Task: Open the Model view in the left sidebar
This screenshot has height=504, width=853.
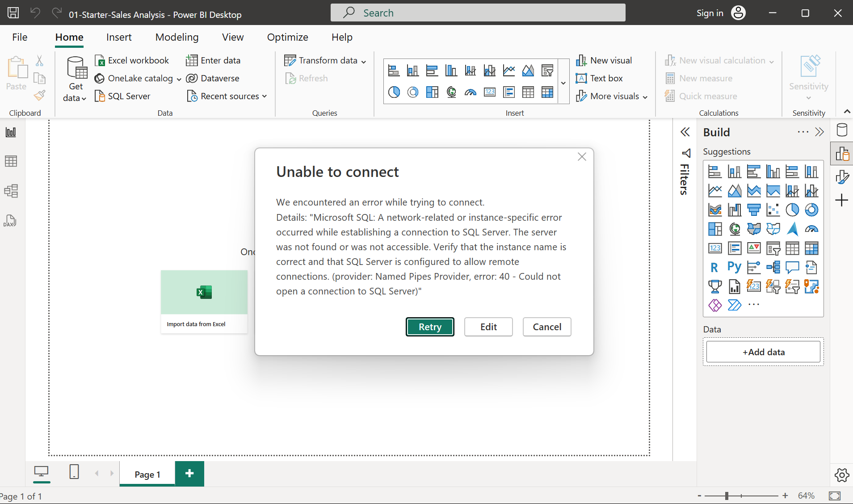Action: pos(11,191)
